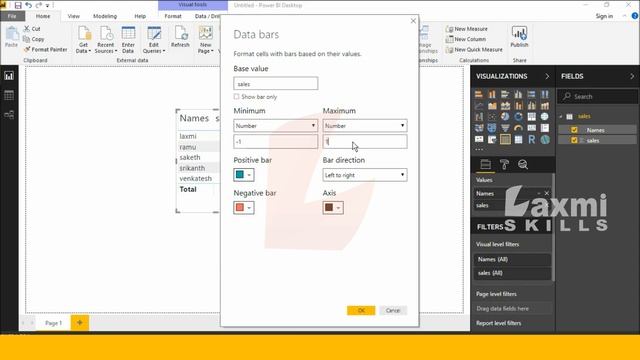Click Sign in at top right

(604, 16)
